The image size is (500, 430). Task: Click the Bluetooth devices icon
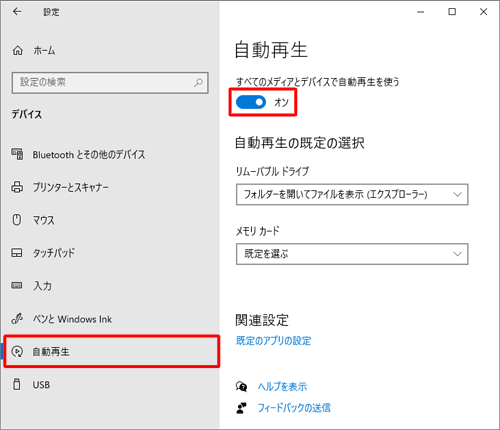17,154
